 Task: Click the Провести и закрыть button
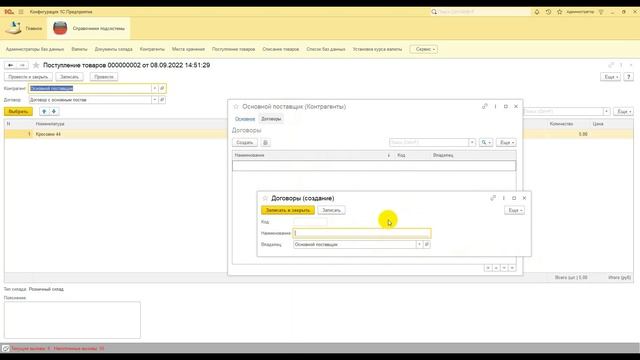(28, 77)
